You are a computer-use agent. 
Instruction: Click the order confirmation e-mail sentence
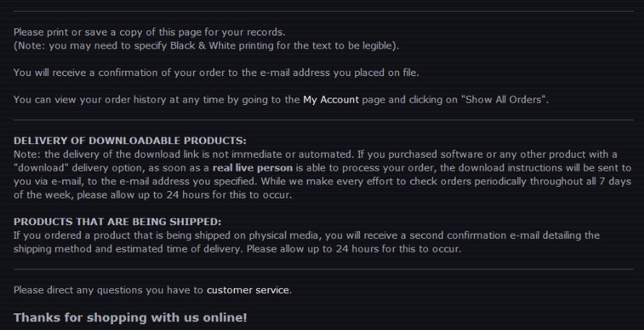216,72
